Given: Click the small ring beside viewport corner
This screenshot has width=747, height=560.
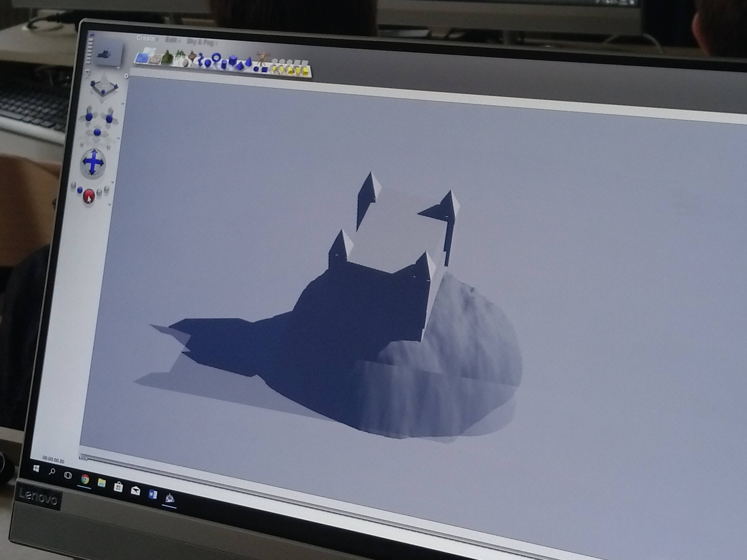Looking at the screenshot, I should pyautogui.click(x=127, y=76).
